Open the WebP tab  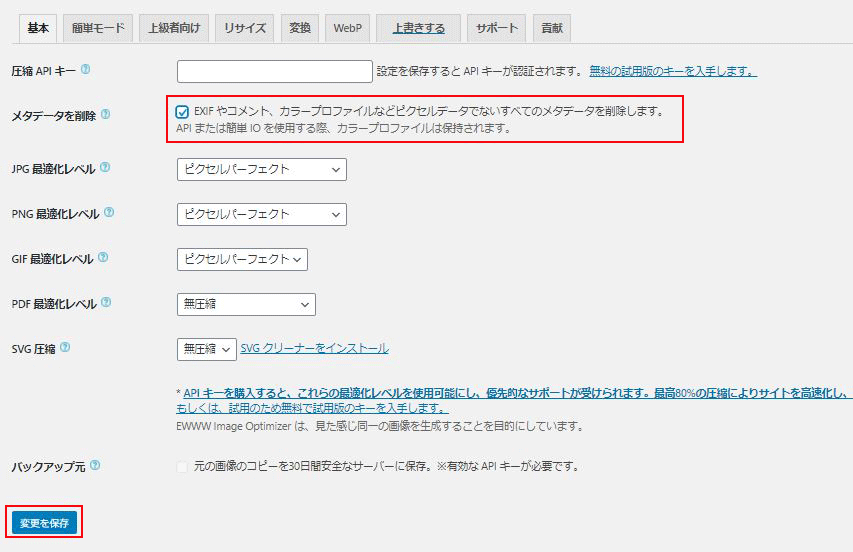(348, 29)
